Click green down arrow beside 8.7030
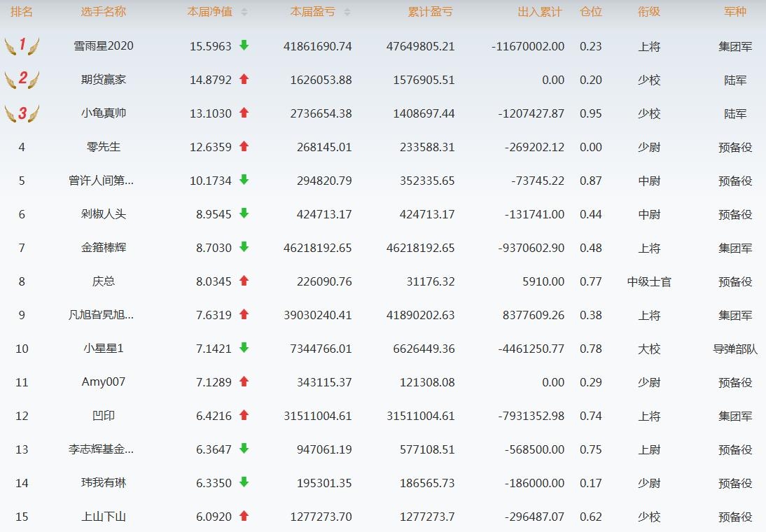 [x=244, y=247]
